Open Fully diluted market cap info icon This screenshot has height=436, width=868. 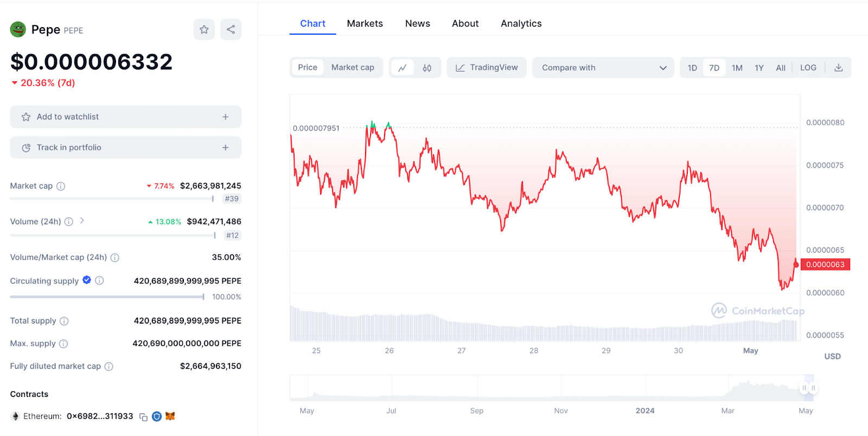tap(108, 367)
